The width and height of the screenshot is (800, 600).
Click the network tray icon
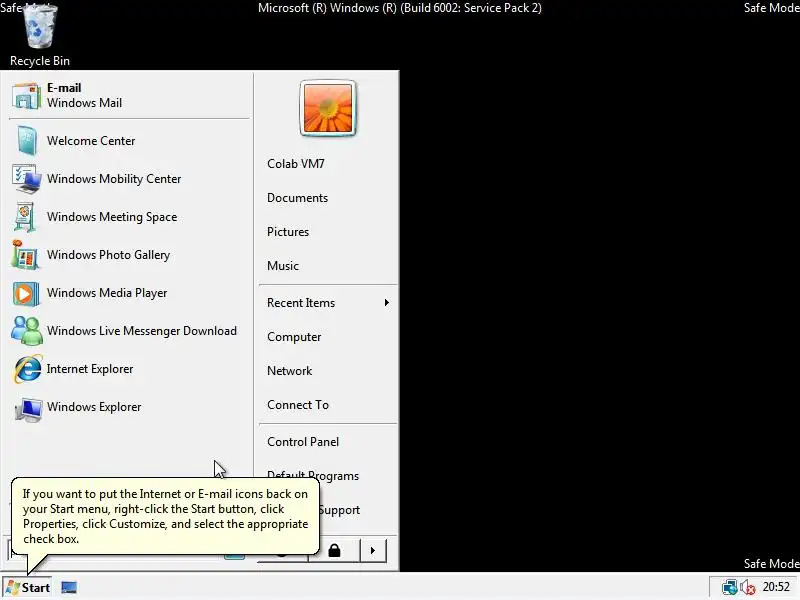[x=730, y=587]
